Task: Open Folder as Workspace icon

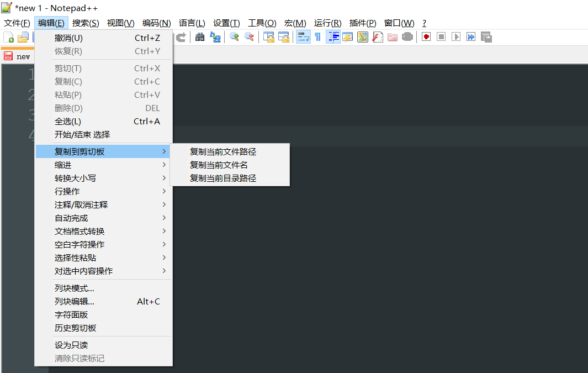Action: [x=393, y=37]
